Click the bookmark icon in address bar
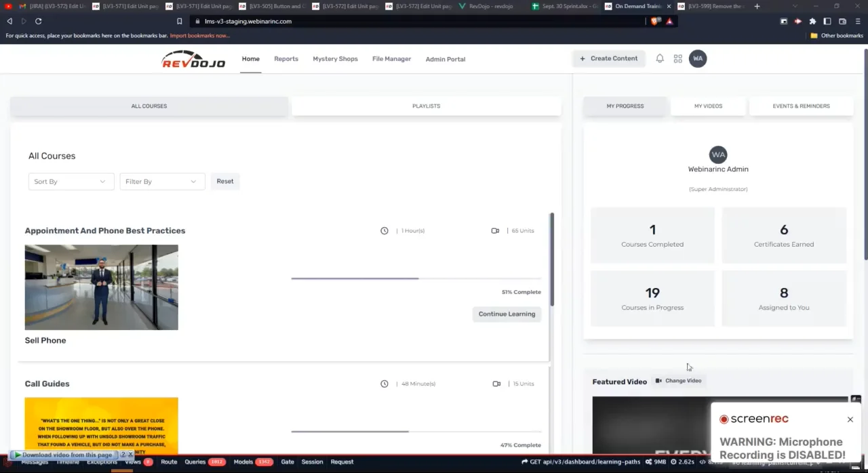868x473 pixels. (x=179, y=21)
